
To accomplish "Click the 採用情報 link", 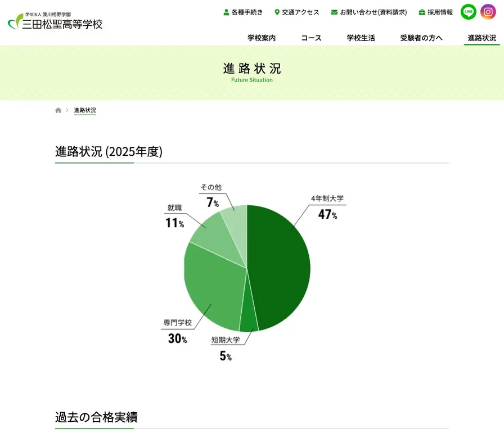I will (440, 12).
